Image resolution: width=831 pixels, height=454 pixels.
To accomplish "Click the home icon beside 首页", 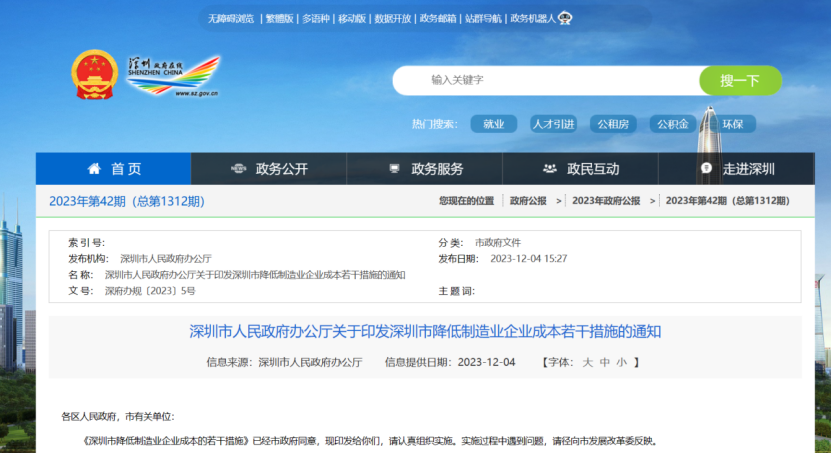I will pos(94,169).
